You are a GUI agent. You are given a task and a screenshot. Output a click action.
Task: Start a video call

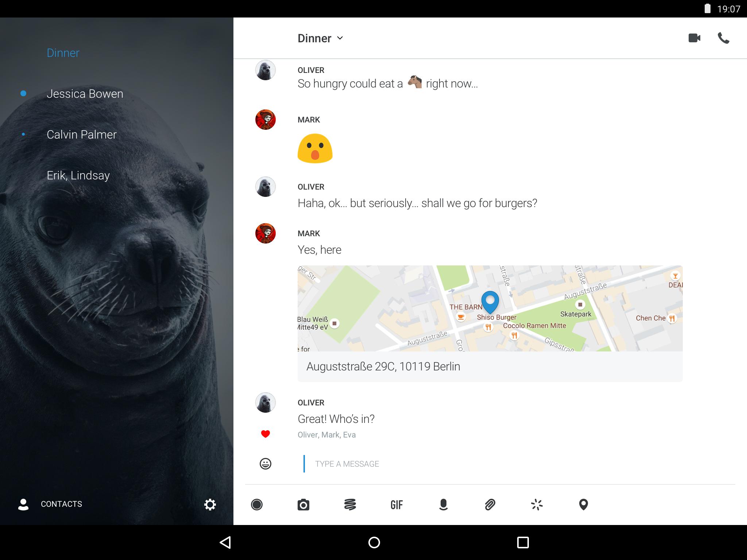[x=694, y=38]
